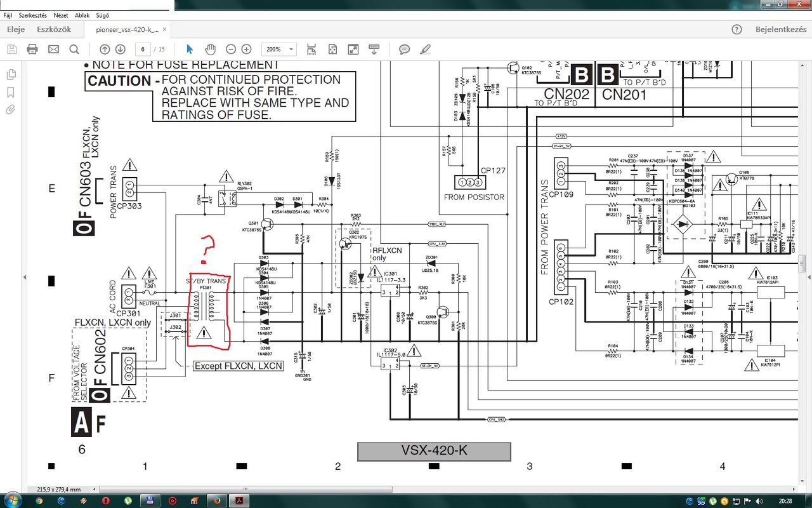Image resolution: width=812 pixels, height=508 pixels.
Task: Open the Szerkesztés menu
Action: 32,15
